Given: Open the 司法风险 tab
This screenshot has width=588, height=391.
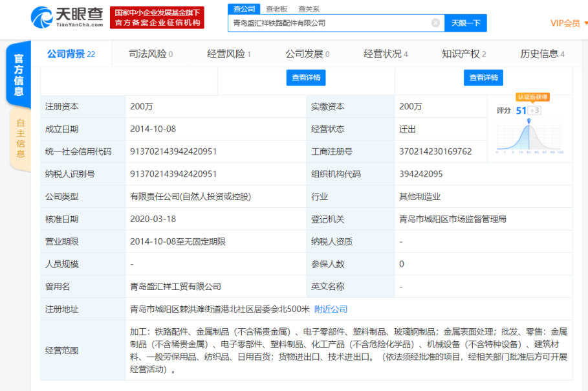Looking at the screenshot, I should point(151,54).
